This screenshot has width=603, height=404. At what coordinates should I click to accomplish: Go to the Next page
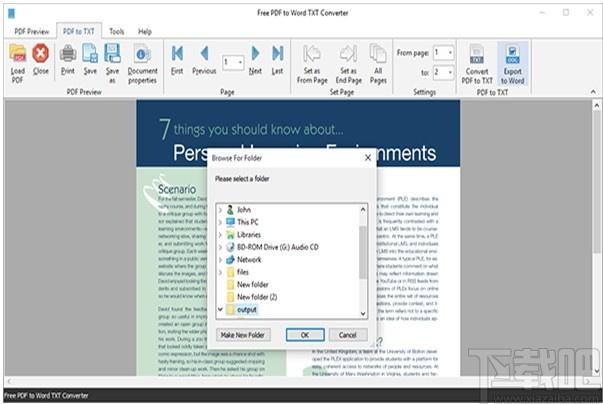click(x=255, y=59)
